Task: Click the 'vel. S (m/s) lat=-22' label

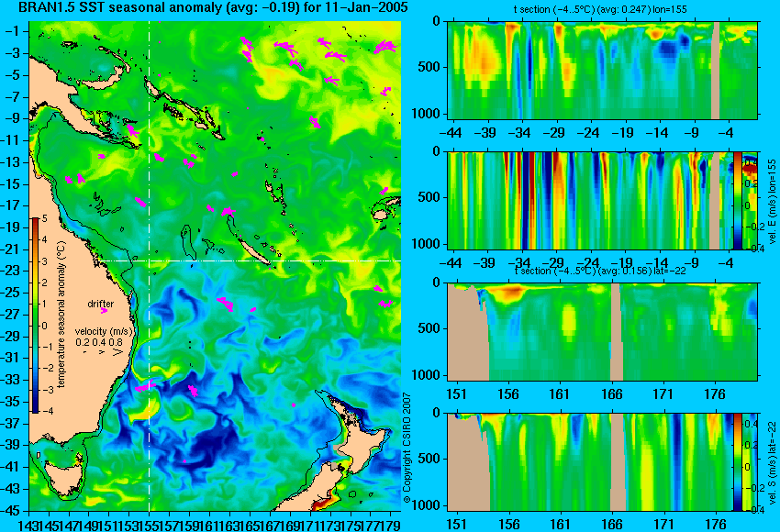Action: point(773,463)
